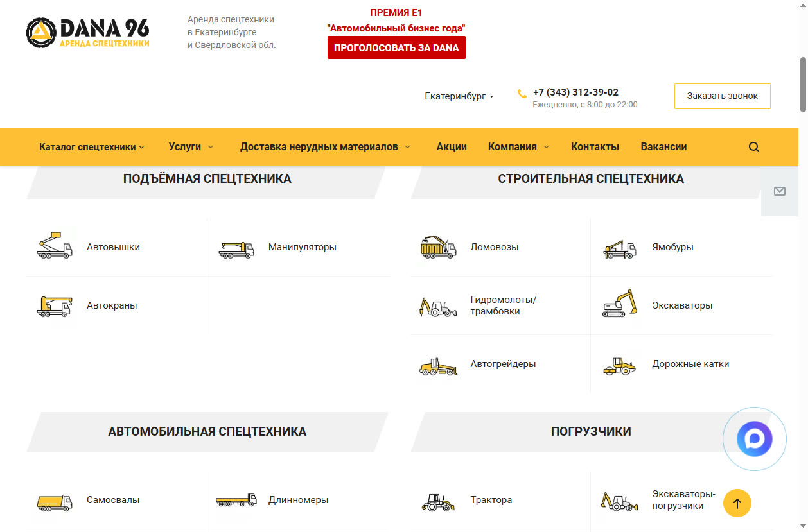Open the Автогрейдеры category link
This screenshot has height=532, width=808.
(x=503, y=364)
